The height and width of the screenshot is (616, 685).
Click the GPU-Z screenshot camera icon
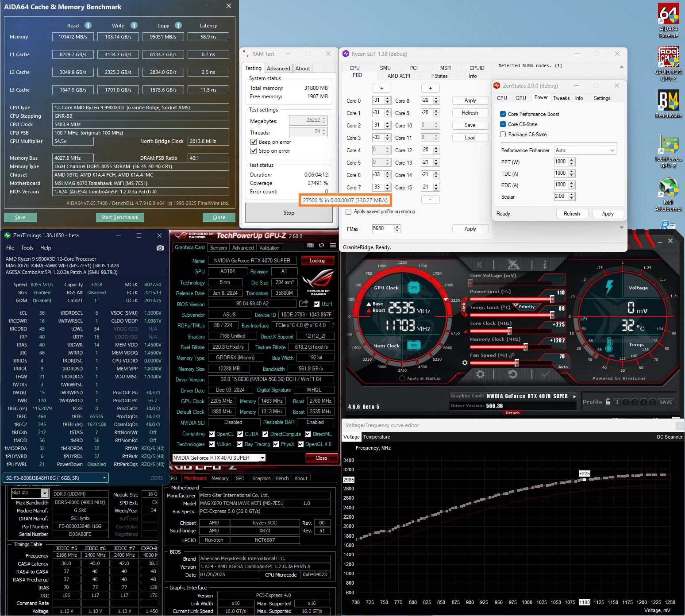point(310,245)
